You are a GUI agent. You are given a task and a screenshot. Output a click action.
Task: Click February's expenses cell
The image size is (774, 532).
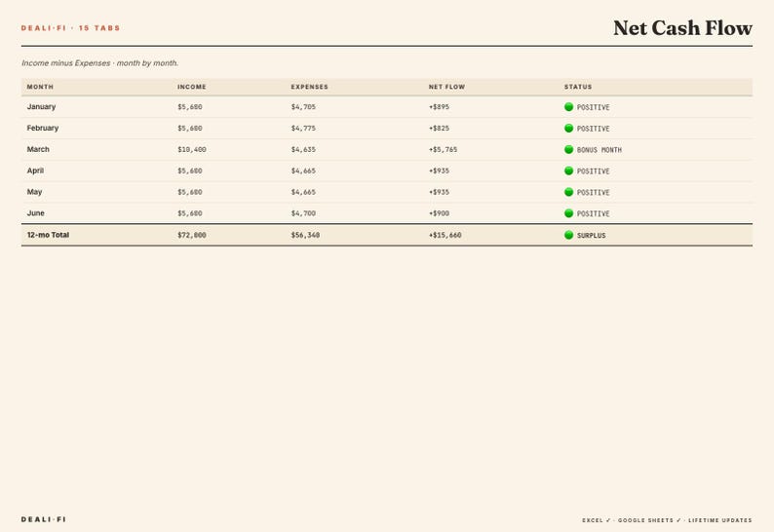pyautogui.click(x=303, y=129)
